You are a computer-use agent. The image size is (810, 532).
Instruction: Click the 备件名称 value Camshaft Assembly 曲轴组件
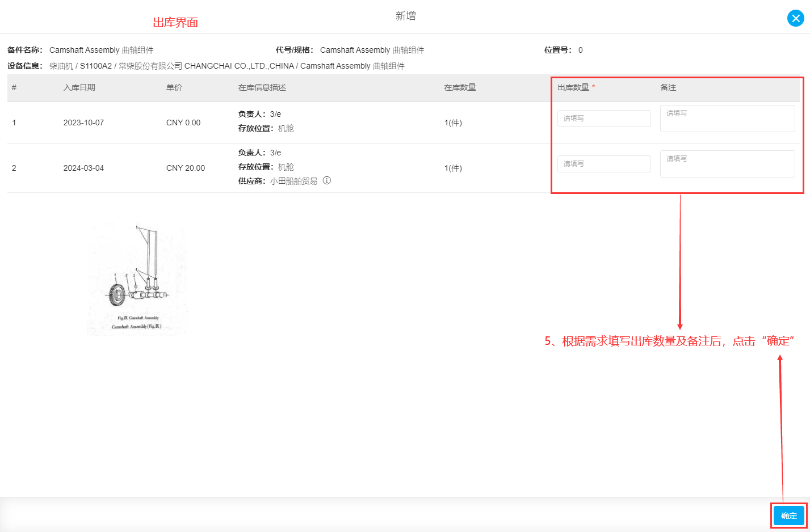tap(102, 50)
